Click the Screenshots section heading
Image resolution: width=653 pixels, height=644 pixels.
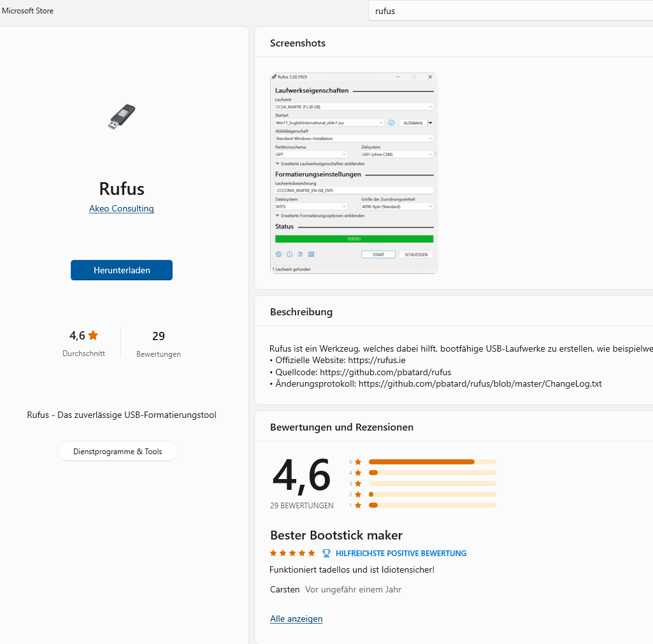pos(298,43)
